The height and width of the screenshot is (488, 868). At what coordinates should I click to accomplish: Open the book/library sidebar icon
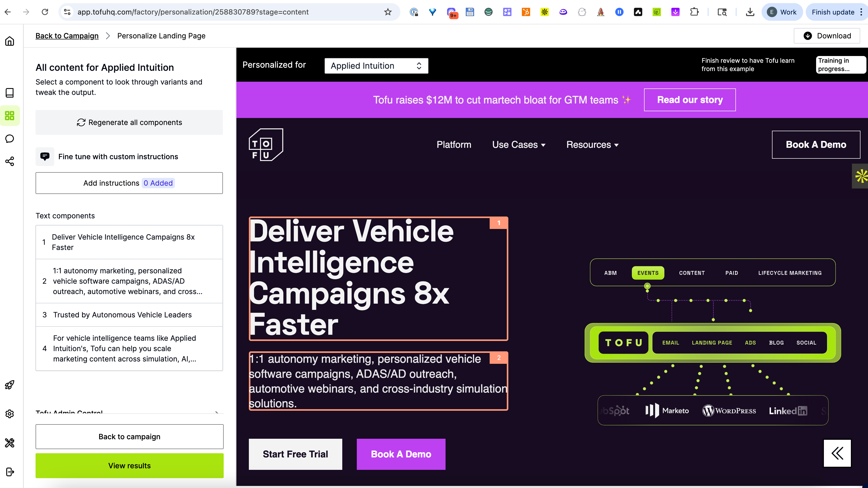click(x=10, y=93)
